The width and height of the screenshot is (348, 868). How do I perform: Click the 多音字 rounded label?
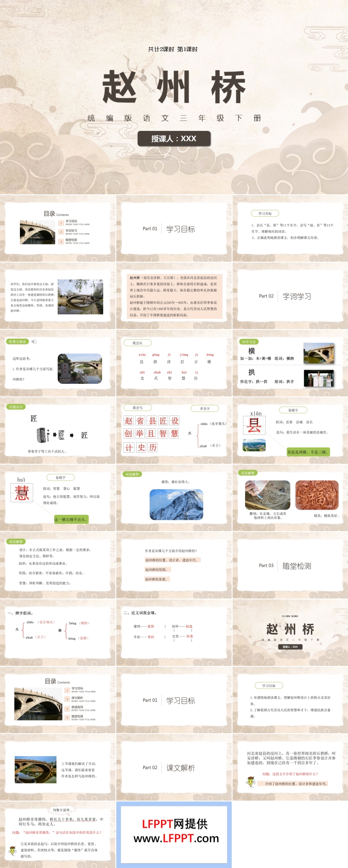205,408
